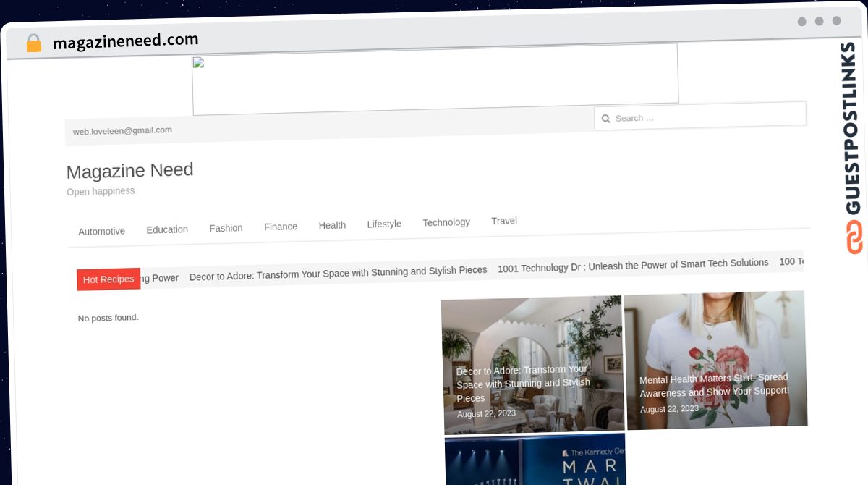Screen dimensions: 868x485
Task: Click the Mental Health Matters Shirt headline
Action: [x=714, y=385]
